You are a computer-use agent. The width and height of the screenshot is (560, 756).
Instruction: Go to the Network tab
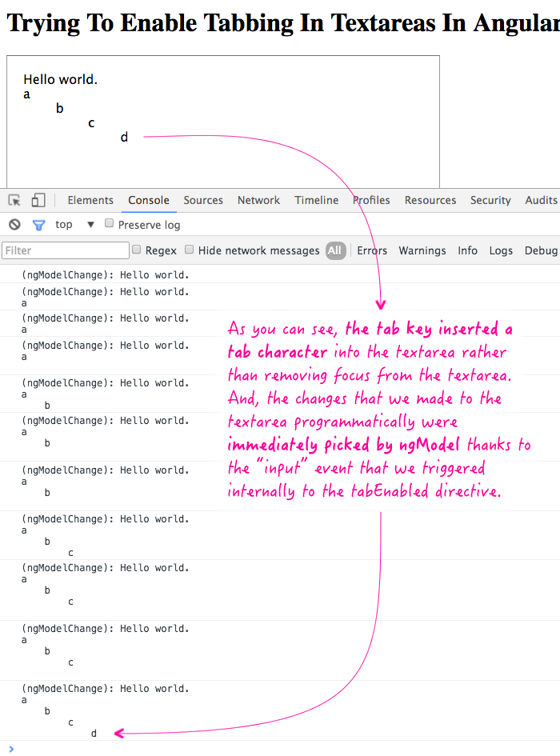click(x=258, y=200)
